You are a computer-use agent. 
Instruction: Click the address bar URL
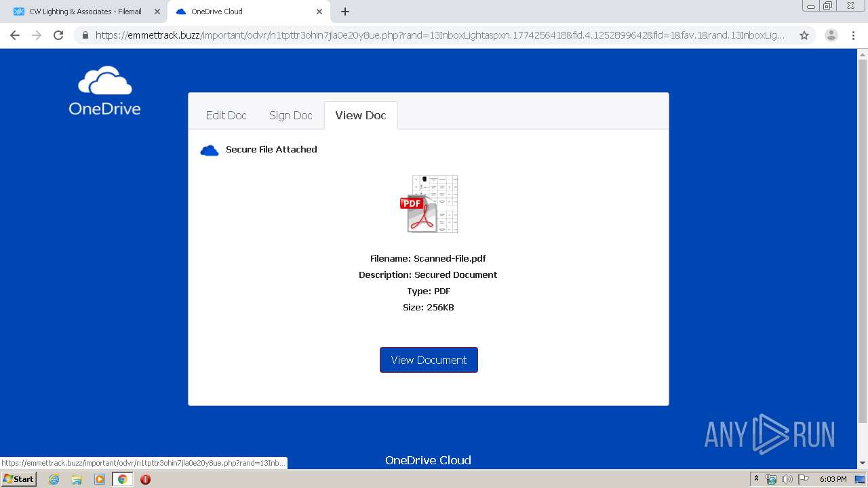440,35
